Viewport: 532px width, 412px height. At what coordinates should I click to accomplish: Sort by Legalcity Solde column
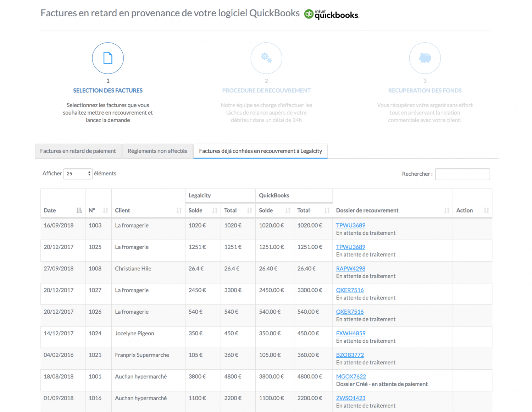(x=203, y=210)
